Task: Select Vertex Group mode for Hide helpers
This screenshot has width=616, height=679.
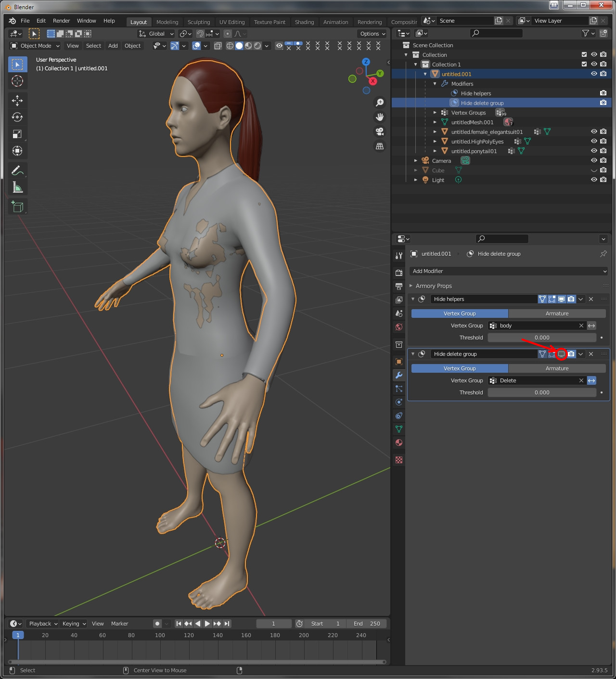Action: 460,313
